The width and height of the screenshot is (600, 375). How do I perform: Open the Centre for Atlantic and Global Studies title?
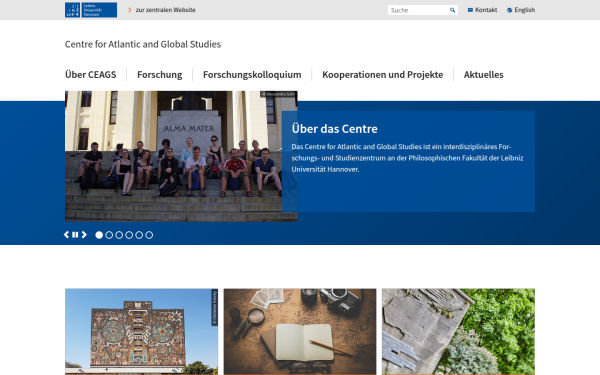pyautogui.click(x=143, y=44)
